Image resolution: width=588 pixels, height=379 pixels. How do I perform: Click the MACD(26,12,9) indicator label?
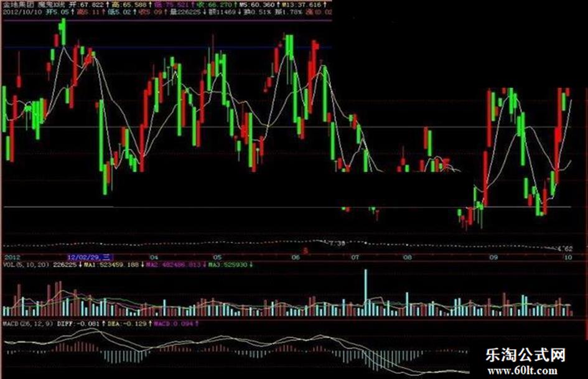tap(28, 323)
